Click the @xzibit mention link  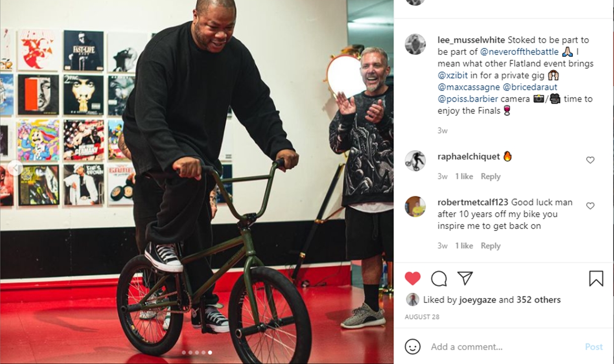point(453,75)
